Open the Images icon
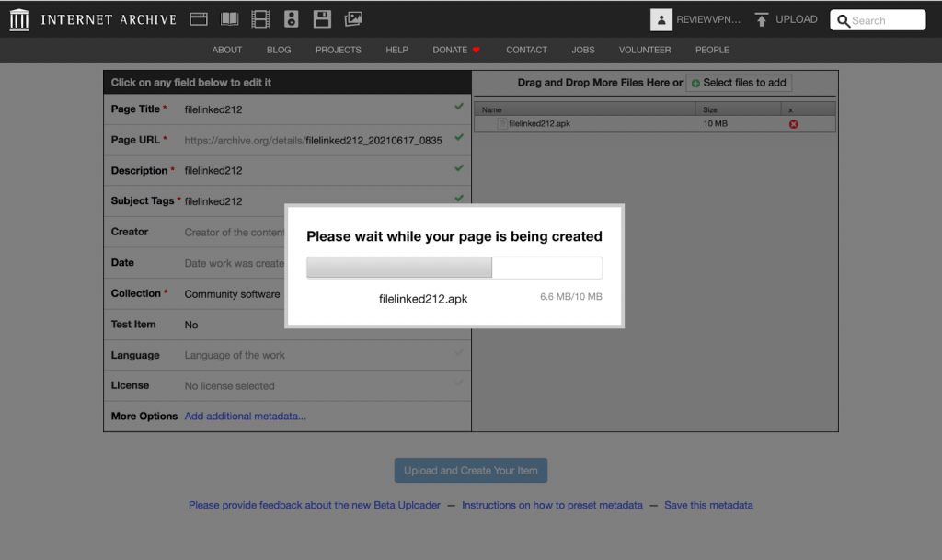Screen dimensions: 942x560 pos(353,19)
